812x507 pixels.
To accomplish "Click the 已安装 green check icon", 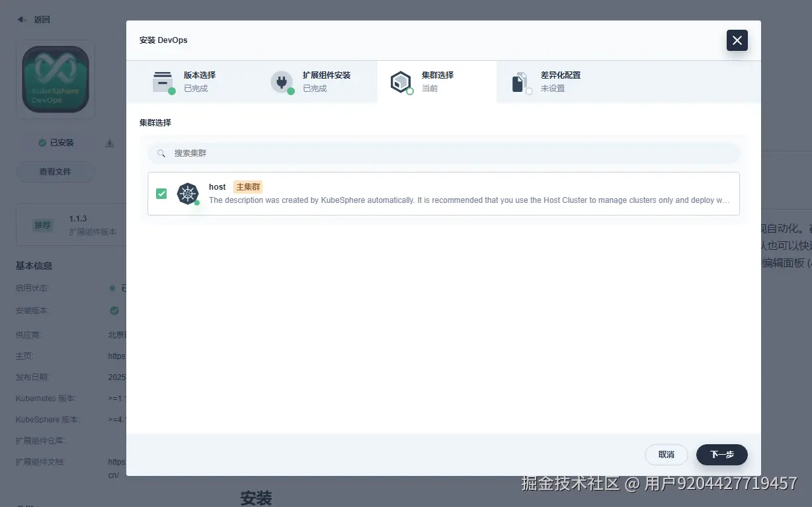I will [42, 143].
